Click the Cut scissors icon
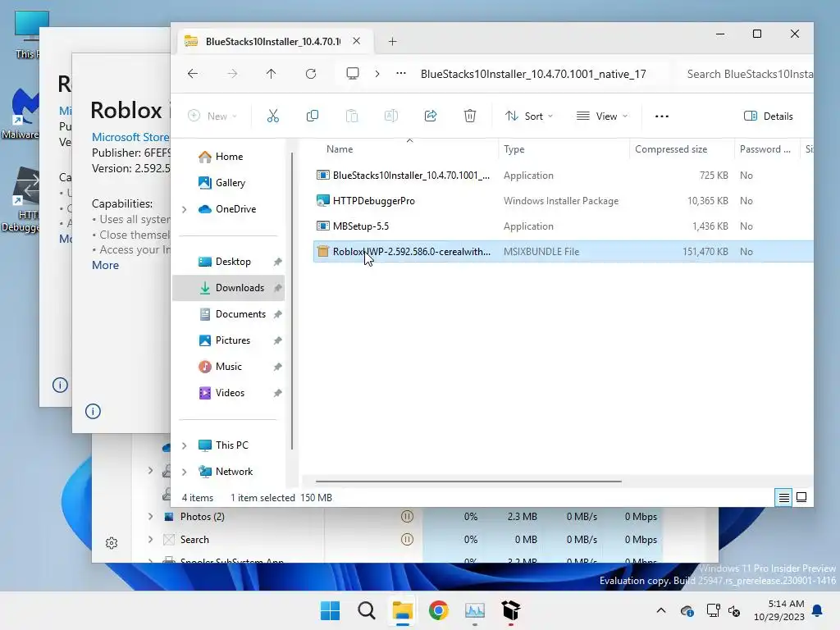The width and height of the screenshot is (840, 630). 272,116
